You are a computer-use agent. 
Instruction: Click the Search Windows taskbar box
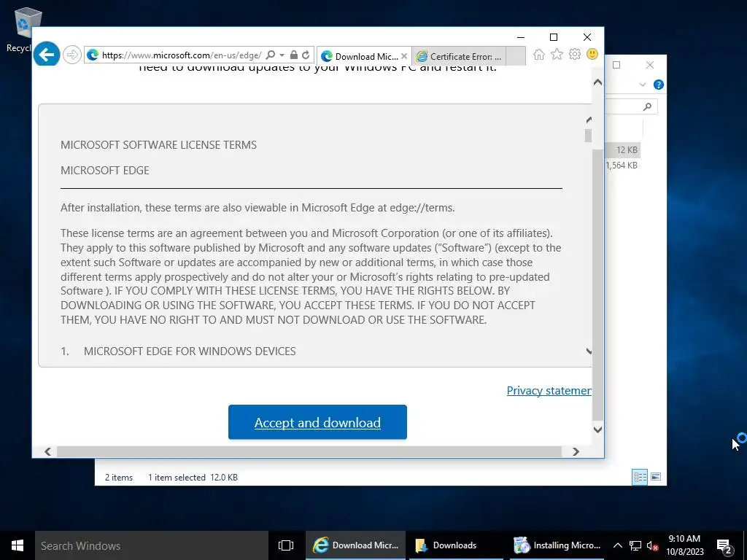click(x=152, y=545)
